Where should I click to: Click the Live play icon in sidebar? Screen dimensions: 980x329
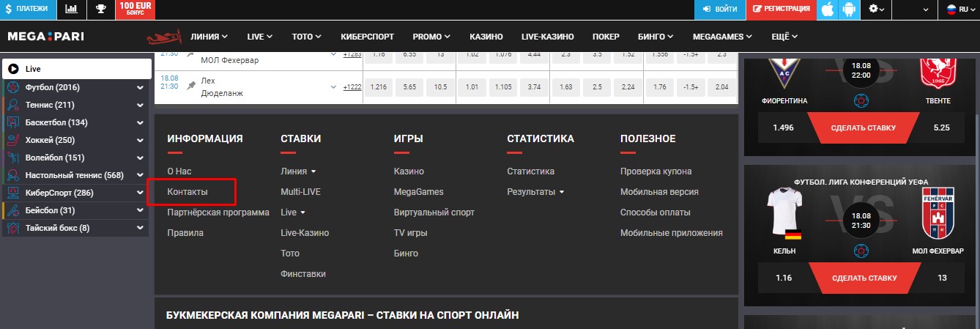13,68
